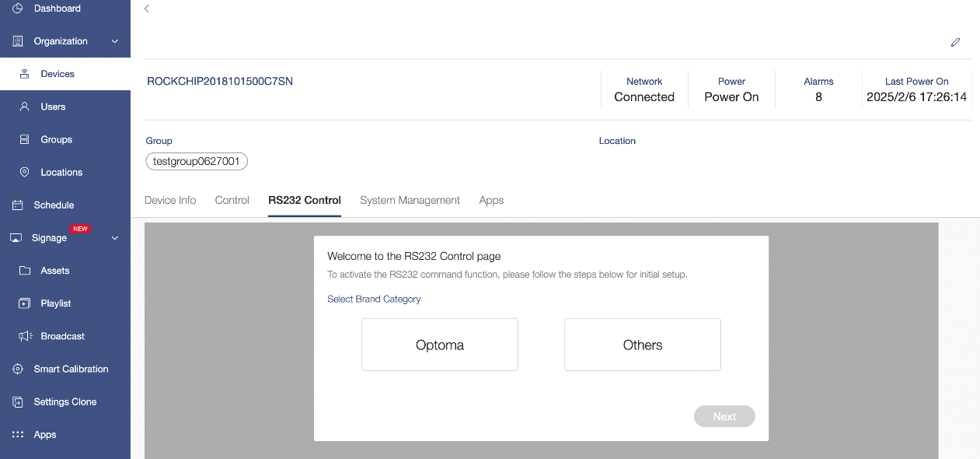This screenshot has height=459, width=980.
Task: Click the Welcome to RS232 Control heading
Action: 414,256
